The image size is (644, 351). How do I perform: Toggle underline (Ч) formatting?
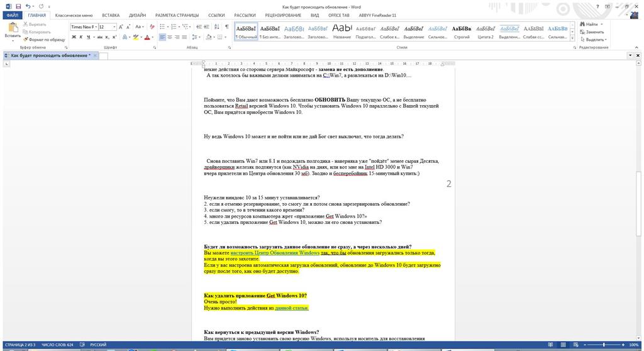(x=88, y=37)
